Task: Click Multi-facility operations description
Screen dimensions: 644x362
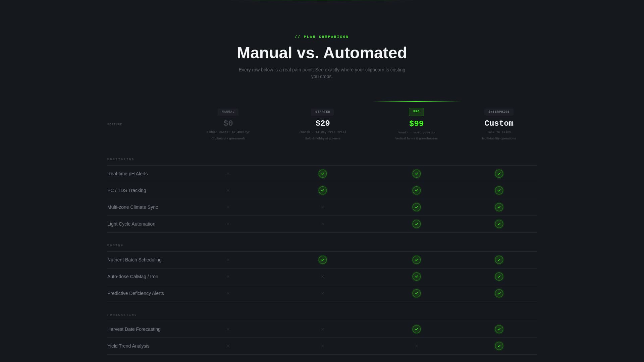Action: [499, 138]
